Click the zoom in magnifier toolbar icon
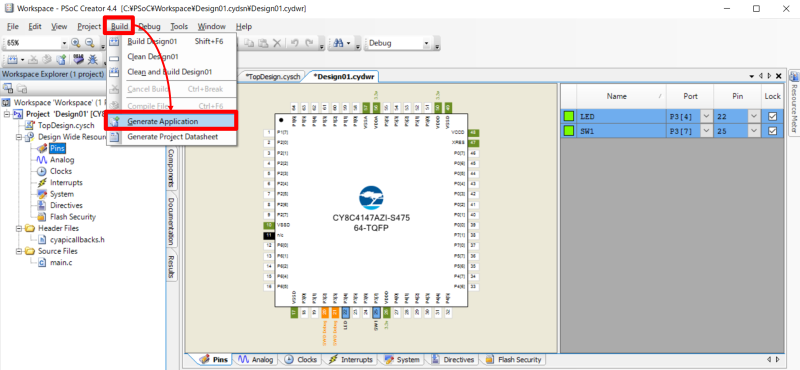The width and height of the screenshot is (800, 370). [76, 43]
